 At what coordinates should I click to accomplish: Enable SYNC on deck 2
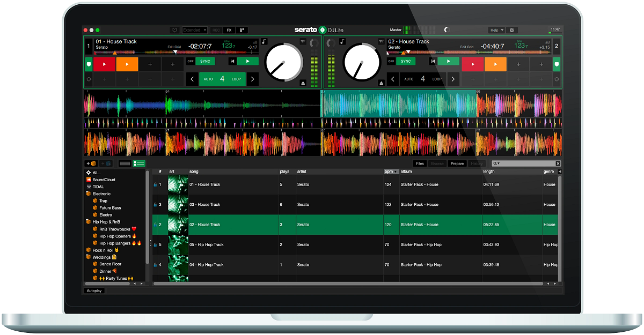tap(406, 61)
